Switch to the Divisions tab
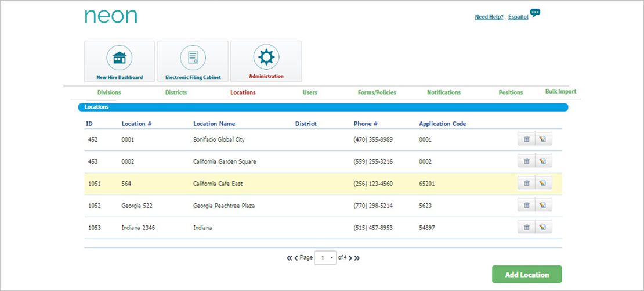The width and height of the screenshot is (644, 291). [109, 92]
